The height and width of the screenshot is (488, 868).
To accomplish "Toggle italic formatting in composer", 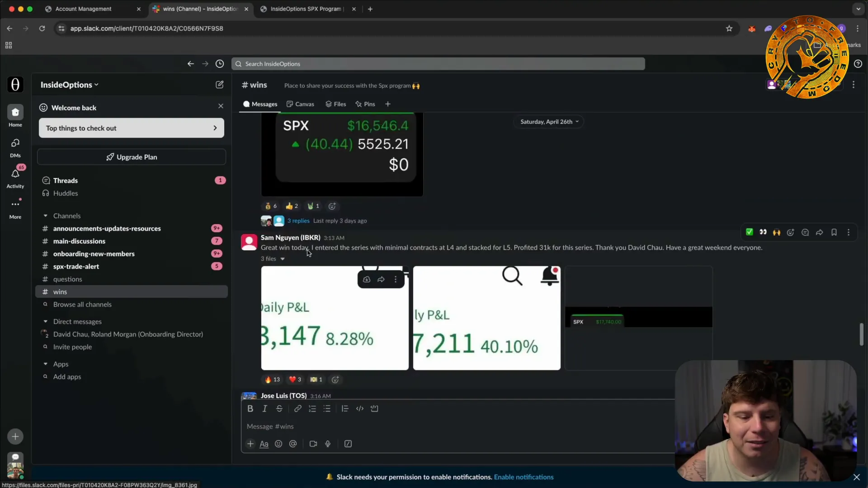I will coord(264,408).
